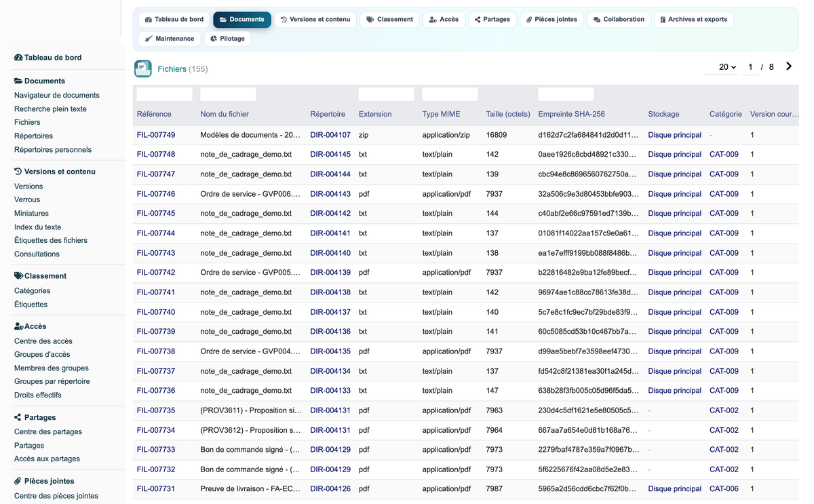This screenshot has width=814, height=504.
Task: Select the Maintenance tab
Action: point(170,39)
